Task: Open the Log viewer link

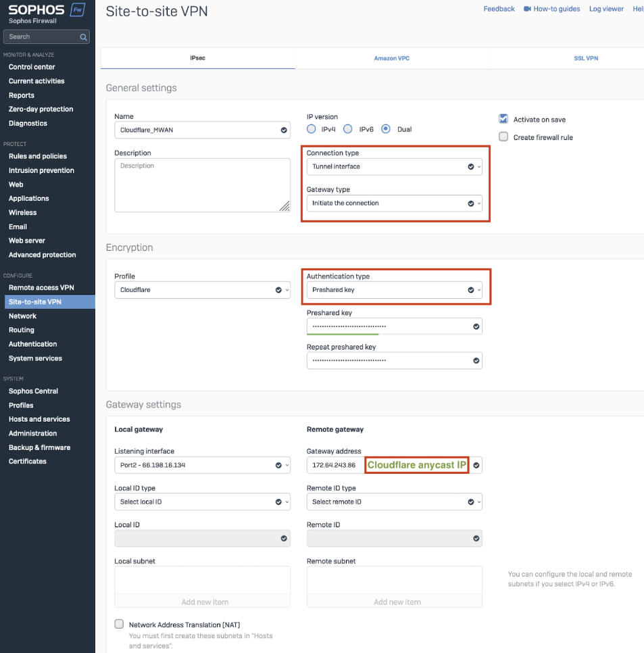Action: pyautogui.click(x=606, y=9)
